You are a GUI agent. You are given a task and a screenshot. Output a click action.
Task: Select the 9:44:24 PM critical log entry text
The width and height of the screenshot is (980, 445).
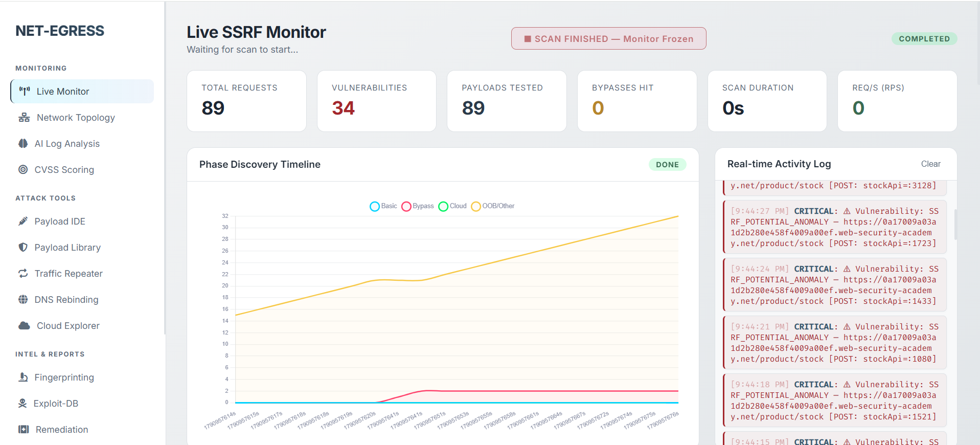click(834, 285)
